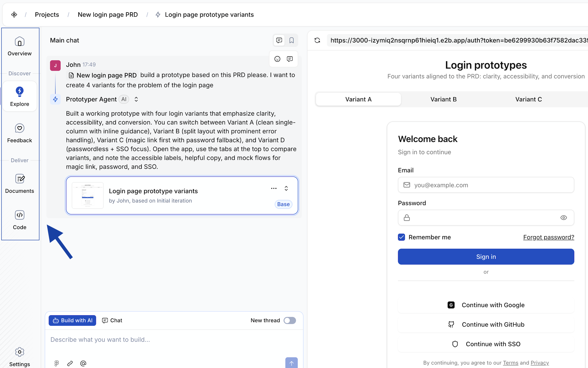Add emoji reaction to John's message

pyautogui.click(x=277, y=59)
